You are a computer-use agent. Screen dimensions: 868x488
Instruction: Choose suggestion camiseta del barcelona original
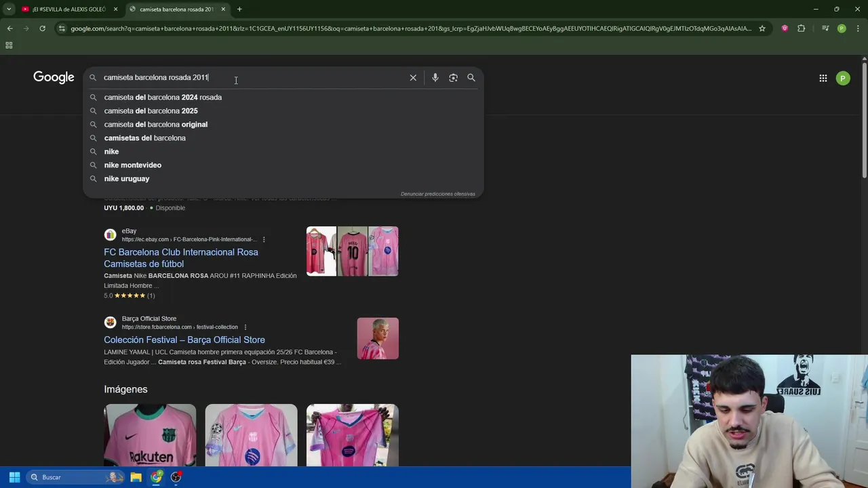[155, 124]
